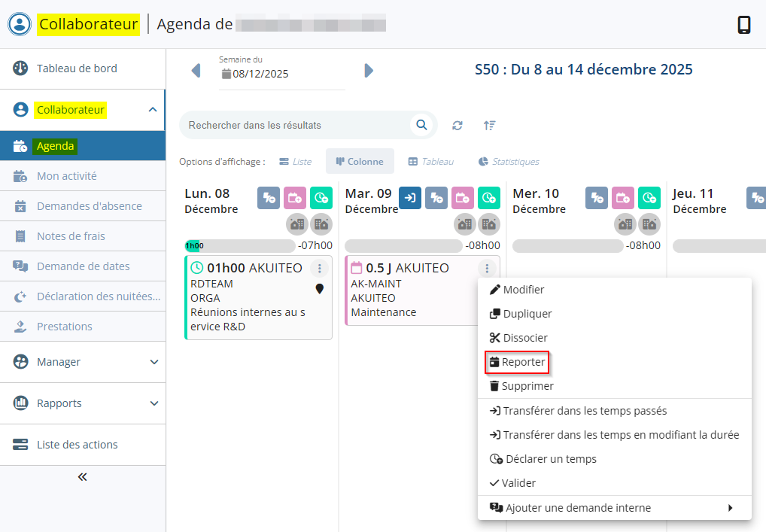This screenshot has height=532, width=766.
Task: Select Reporter in the context menu
Action: point(517,362)
